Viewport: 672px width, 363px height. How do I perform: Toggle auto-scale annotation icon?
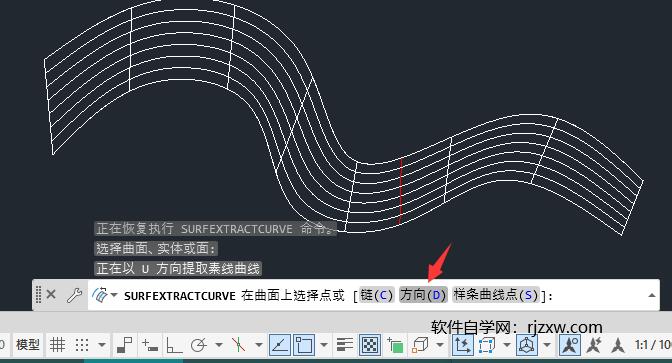click(x=594, y=345)
